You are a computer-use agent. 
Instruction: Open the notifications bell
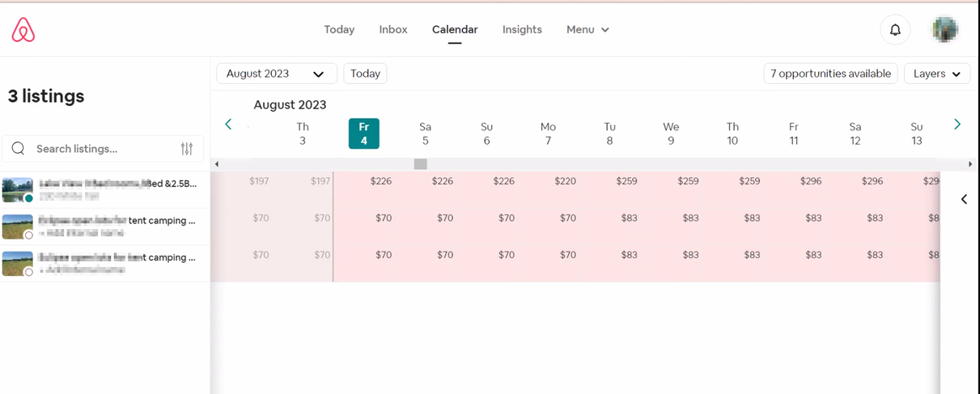[895, 30]
